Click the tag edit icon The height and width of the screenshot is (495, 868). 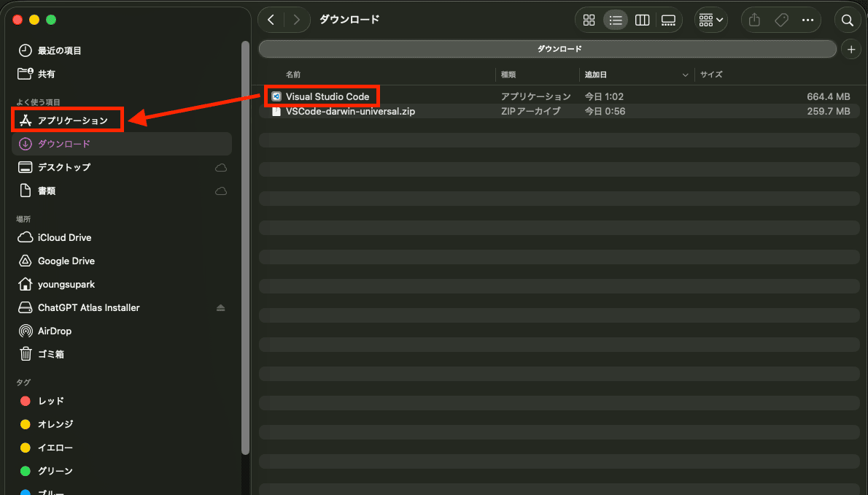781,20
